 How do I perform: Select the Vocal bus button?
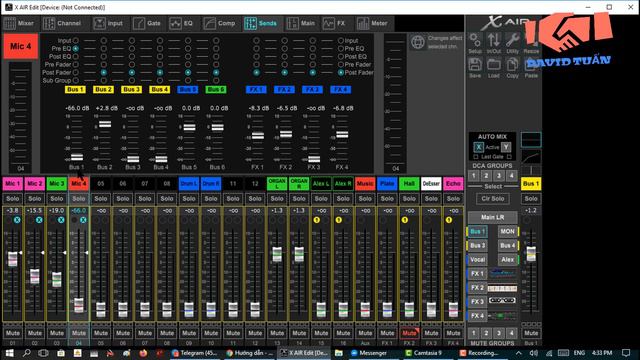[477, 259]
